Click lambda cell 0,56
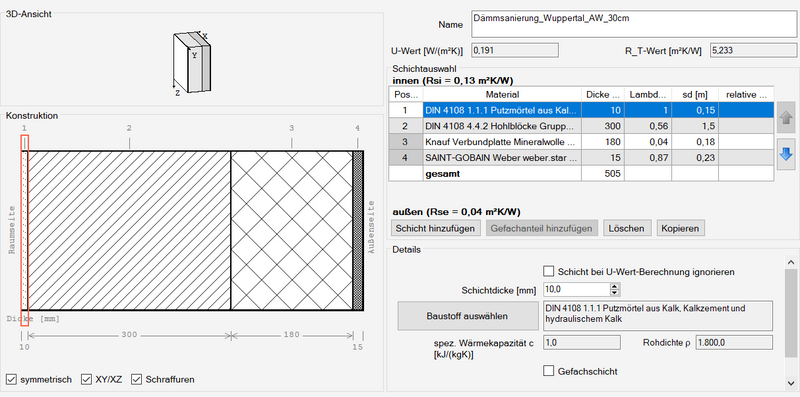 [x=647, y=126]
